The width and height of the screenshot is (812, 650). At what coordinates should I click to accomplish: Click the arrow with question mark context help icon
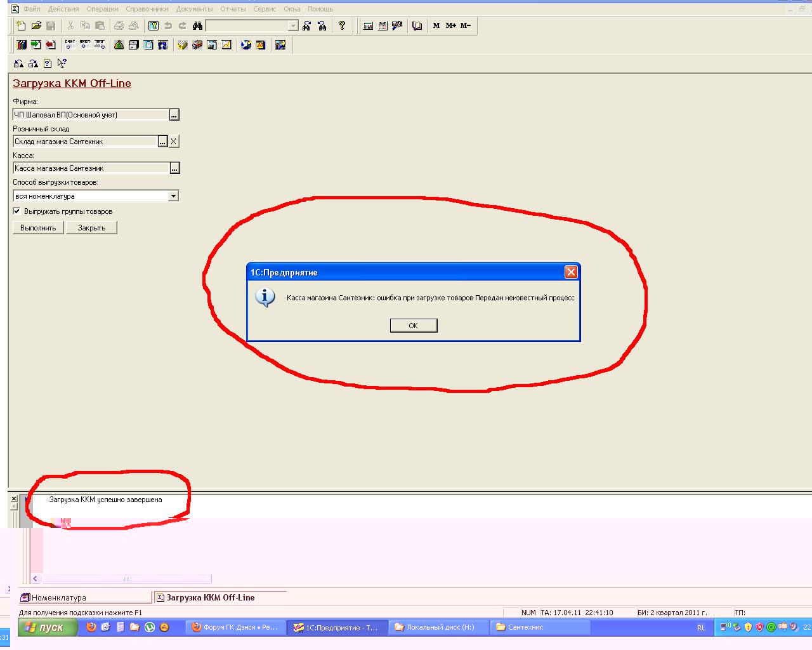pos(62,63)
